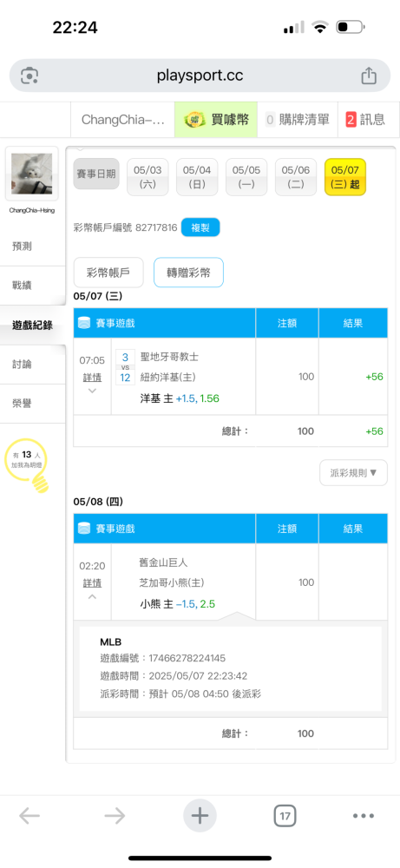Tap the 預計 05/08 04:50 後派彩 line
This screenshot has width=400, height=868.
(x=205, y=694)
